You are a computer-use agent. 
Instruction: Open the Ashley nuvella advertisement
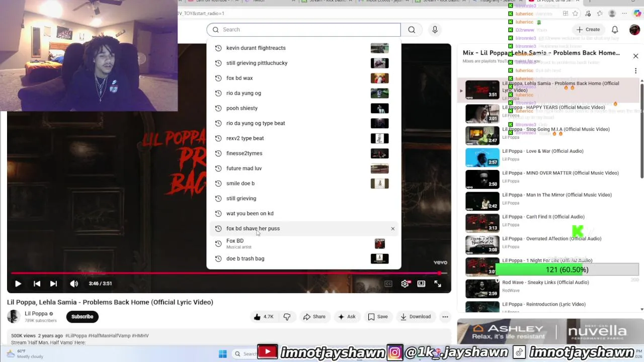pos(550,332)
